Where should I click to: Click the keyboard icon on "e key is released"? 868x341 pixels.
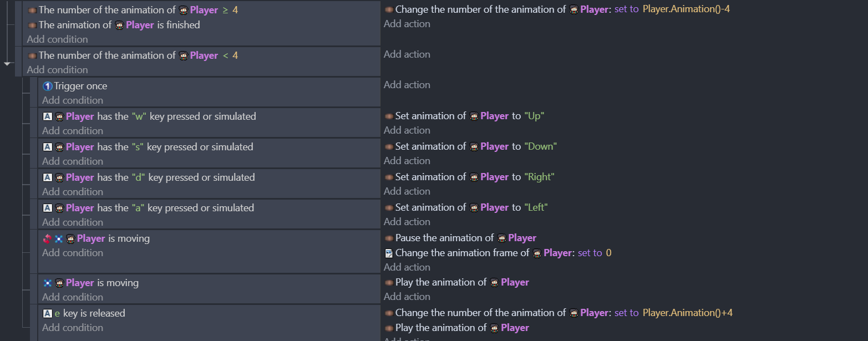(47, 313)
